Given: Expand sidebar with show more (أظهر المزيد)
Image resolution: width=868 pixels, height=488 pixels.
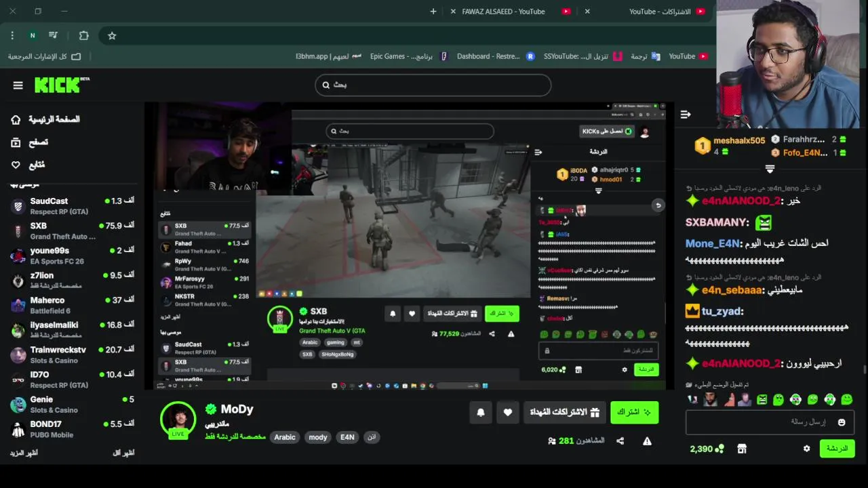Looking at the screenshot, I should [24, 453].
